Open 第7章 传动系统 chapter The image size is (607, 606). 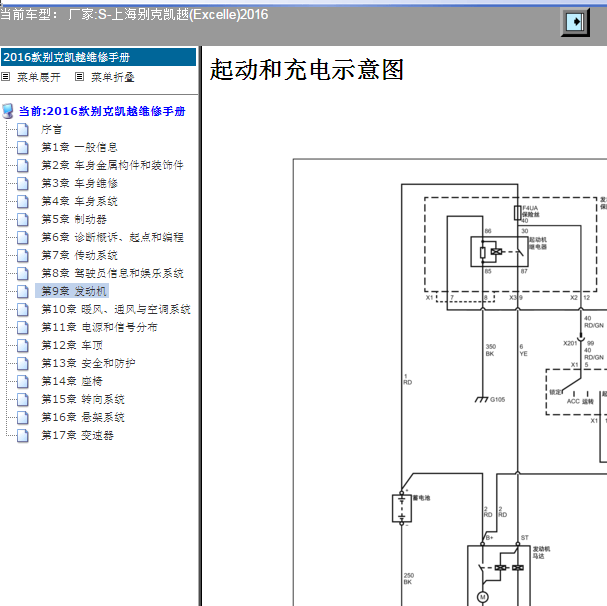pyautogui.click(x=79, y=255)
